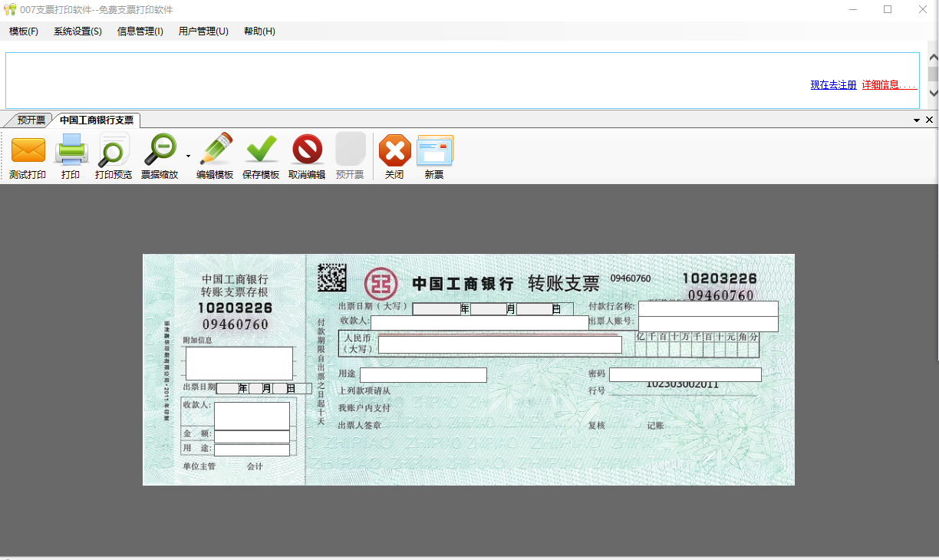The height and width of the screenshot is (560, 939).
Task: Click the 用途 field on the check
Action: click(423, 375)
